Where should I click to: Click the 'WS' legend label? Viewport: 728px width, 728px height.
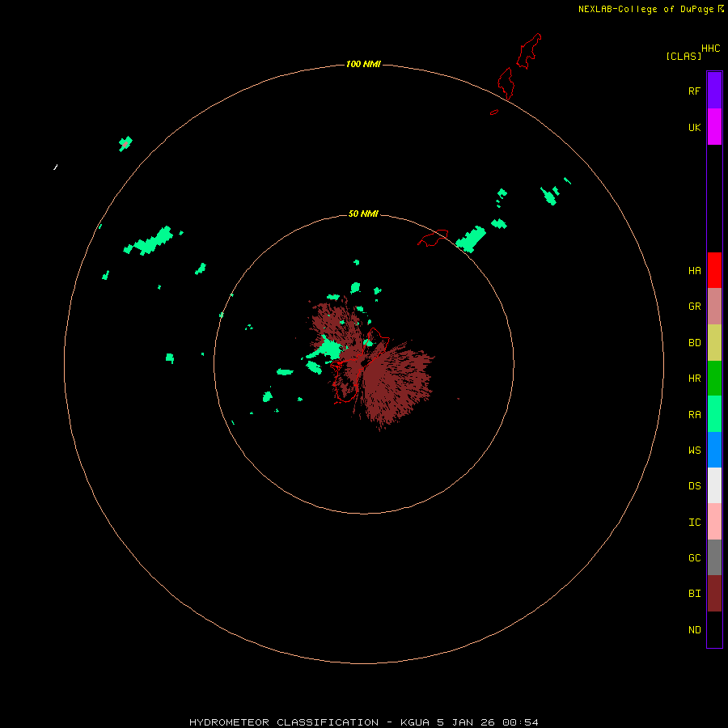click(695, 450)
